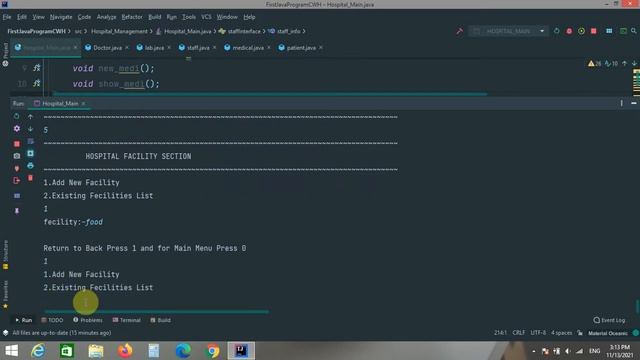The height and width of the screenshot is (360, 640).
Task: Click the Debug bug icon in toolbar
Action: [569, 31]
